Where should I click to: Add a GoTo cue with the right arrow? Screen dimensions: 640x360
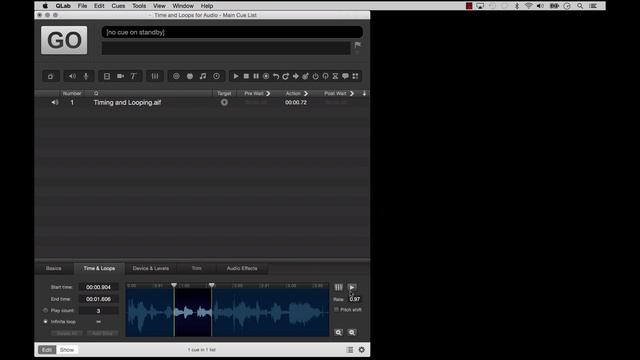296,76
